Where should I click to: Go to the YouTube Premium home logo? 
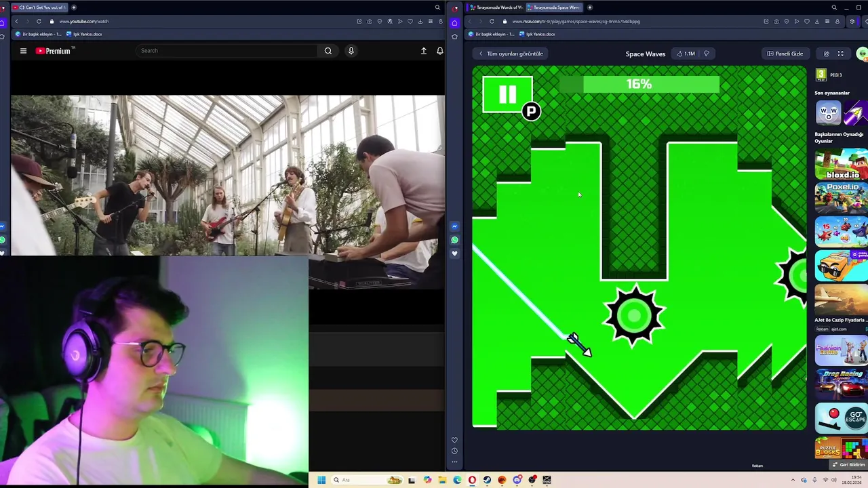click(x=54, y=51)
